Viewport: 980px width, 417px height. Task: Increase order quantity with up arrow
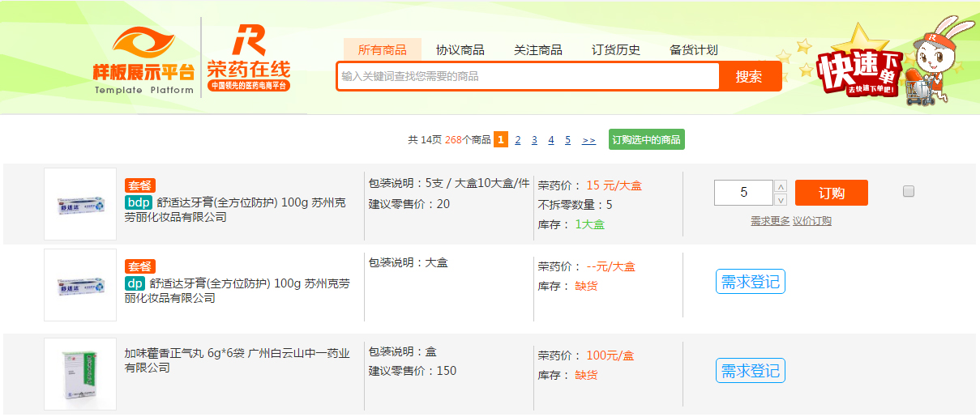pos(781,186)
